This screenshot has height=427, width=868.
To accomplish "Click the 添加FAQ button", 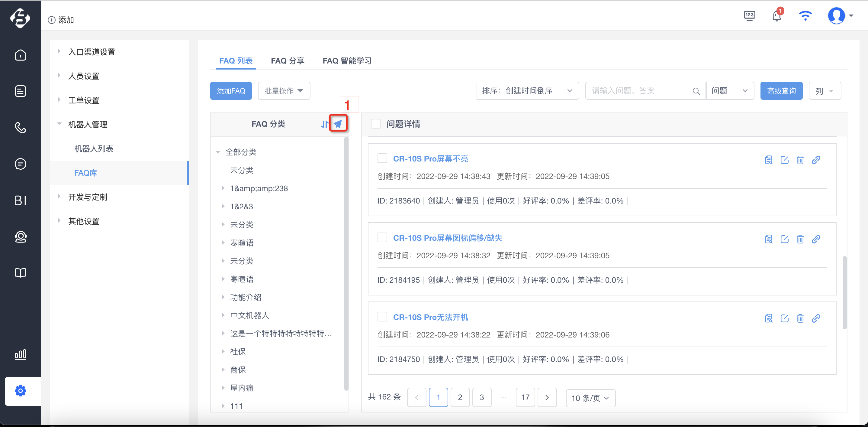I will click(231, 91).
